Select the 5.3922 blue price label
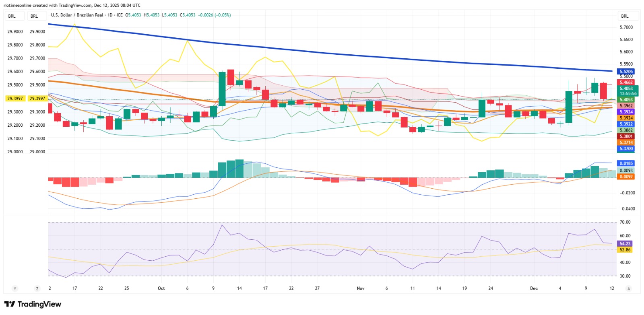Image resolution: width=644 pixels, height=315 pixels. 626,124
